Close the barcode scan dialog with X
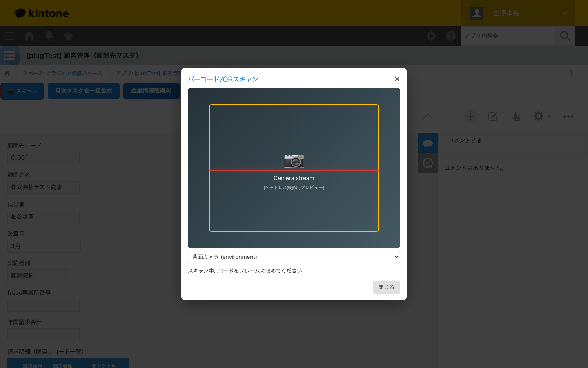This screenshot has width=588, height=368. (397, 79)
